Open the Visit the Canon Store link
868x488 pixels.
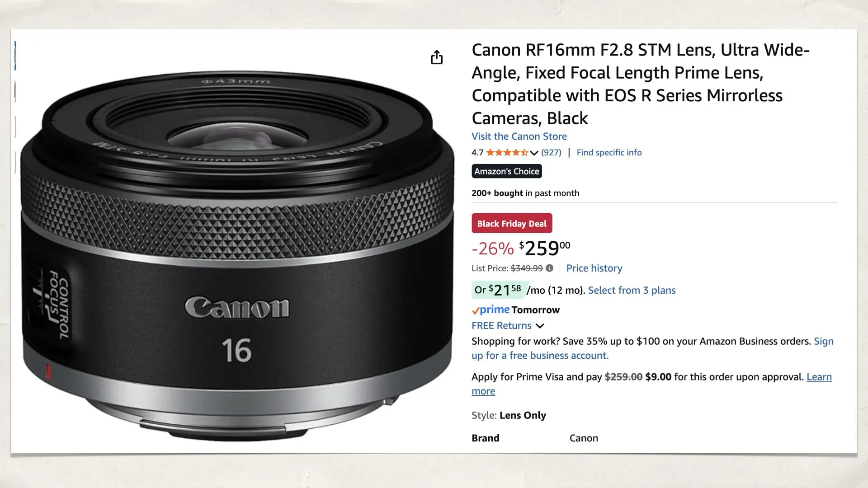click(519, 136)
